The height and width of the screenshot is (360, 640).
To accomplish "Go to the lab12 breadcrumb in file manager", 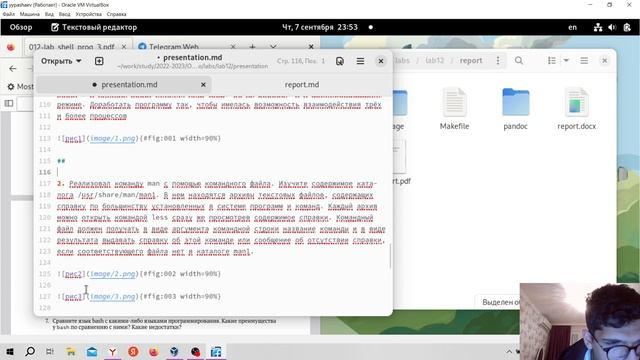I will (434, 60).
